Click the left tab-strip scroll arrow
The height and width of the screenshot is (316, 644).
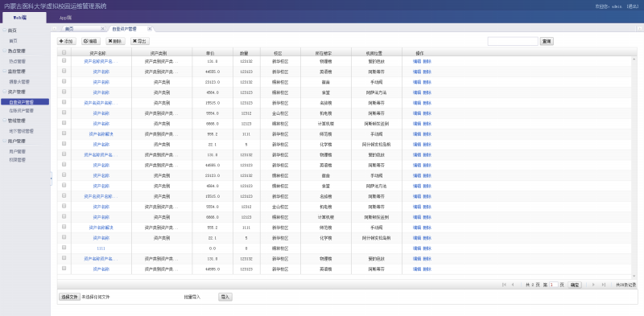click(54, 29)
